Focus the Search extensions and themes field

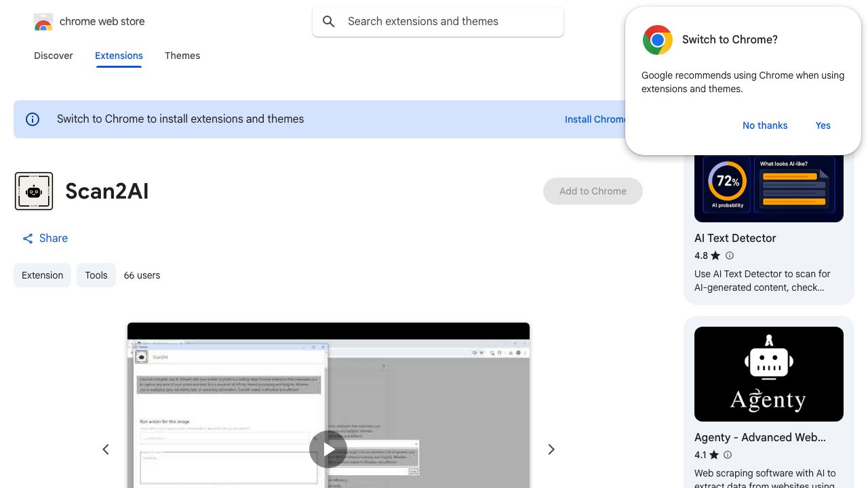(438, 22)
